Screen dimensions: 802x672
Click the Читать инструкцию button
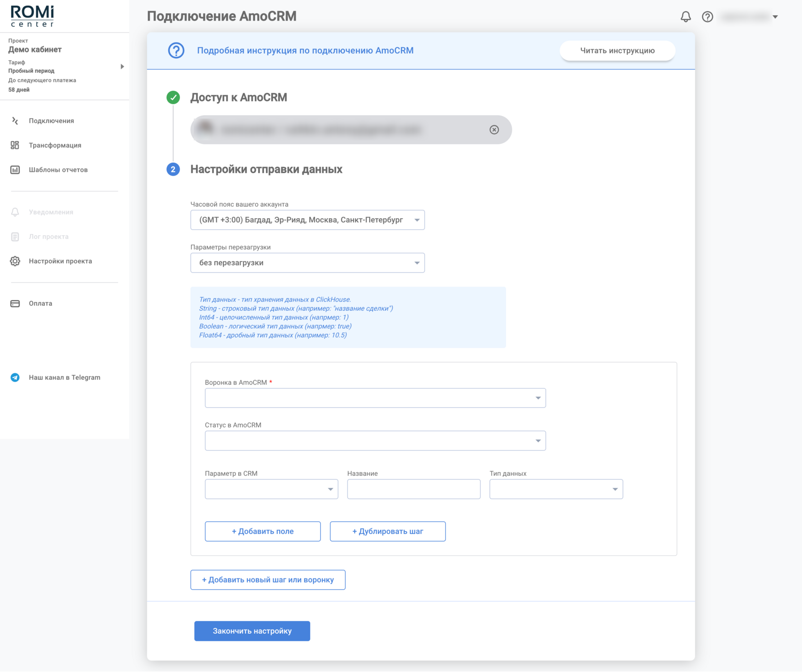617,51
